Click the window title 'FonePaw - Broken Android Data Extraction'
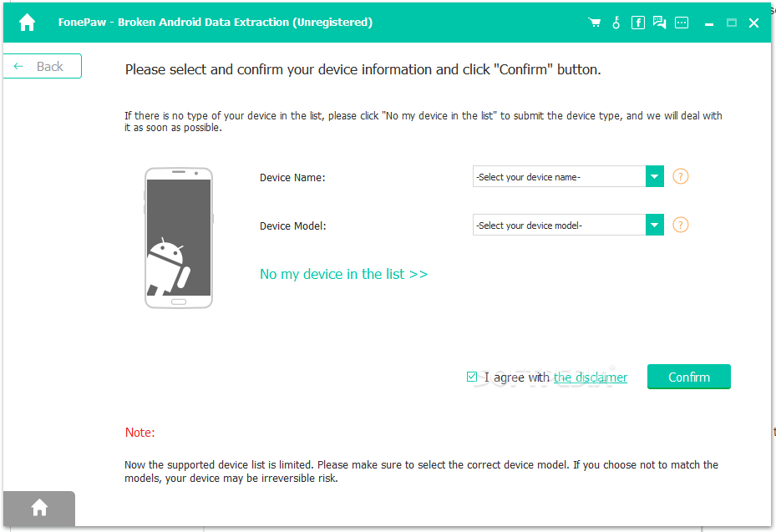This screenshot has width=776, height=532. tap(216, 23)
